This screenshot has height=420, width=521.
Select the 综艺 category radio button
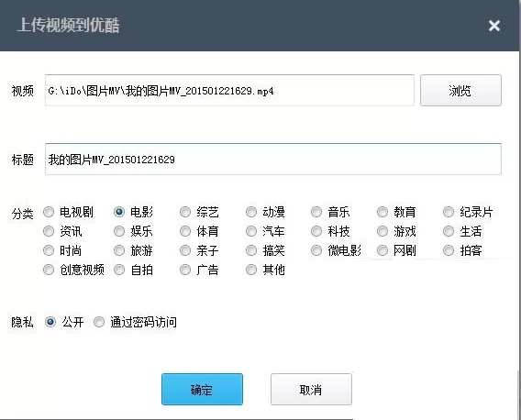click(185, 212)
